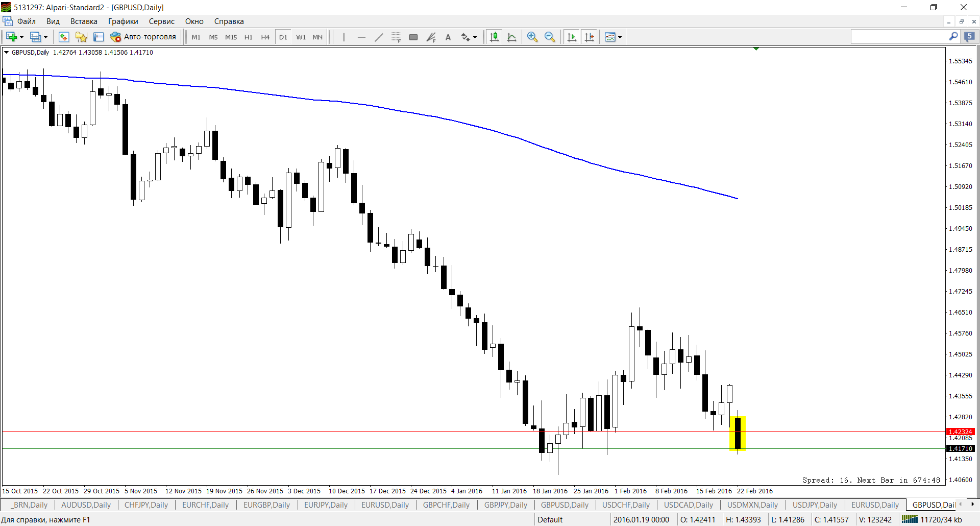Image resolution: width=980 pixels, height=526 pixels.
Task: Switch to MN timeframe
Action: pos(317,37)
